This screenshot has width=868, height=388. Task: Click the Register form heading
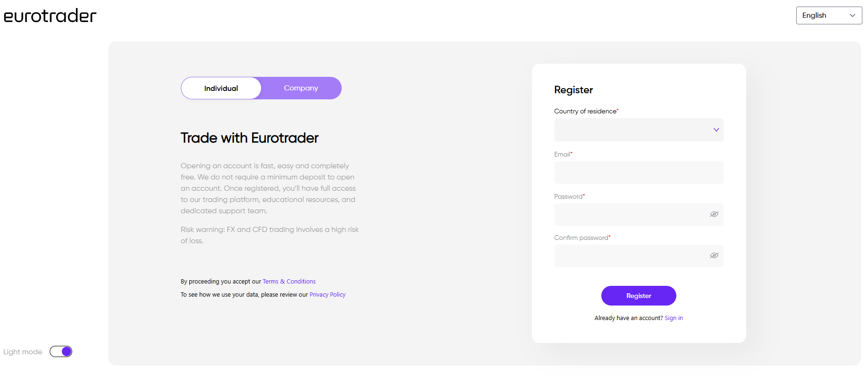pos(573,90)
